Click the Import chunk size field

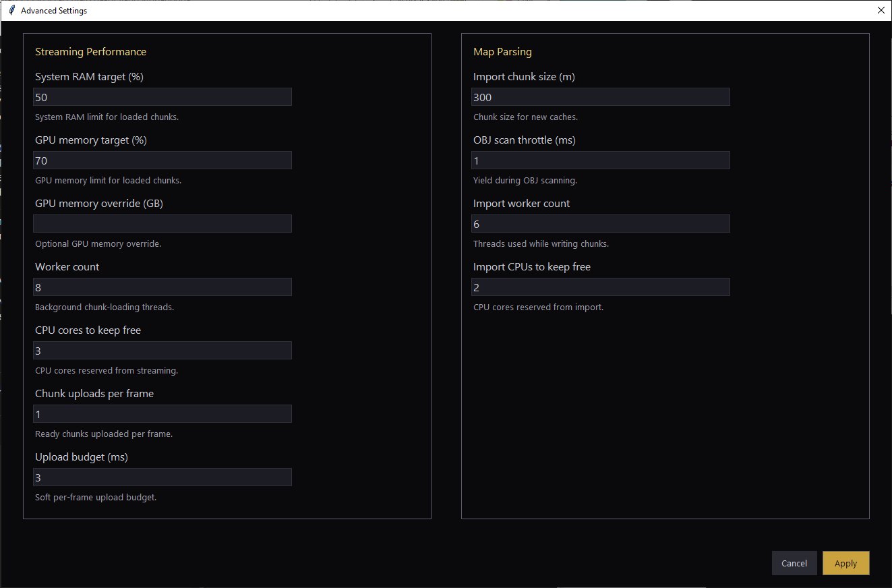click(601, 97)
